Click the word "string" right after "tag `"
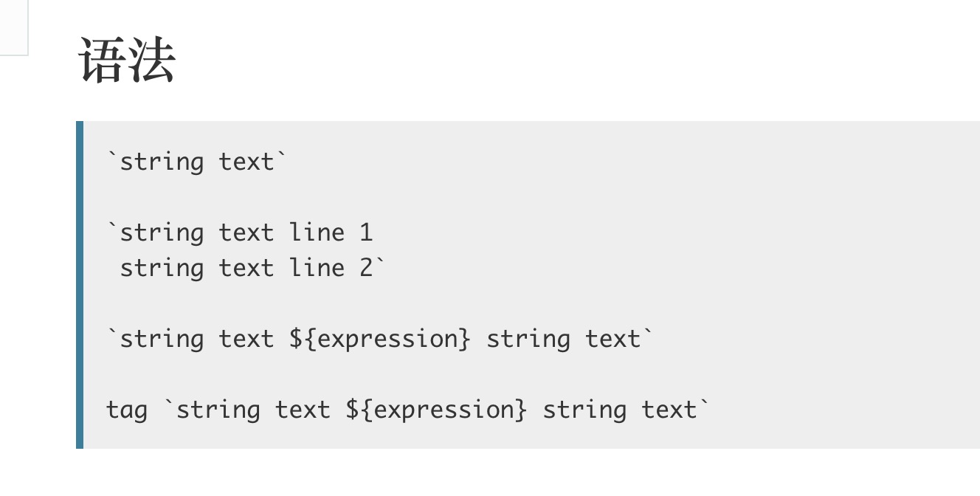The height and width of the screenshot is (496, 980). pos(218,411)
